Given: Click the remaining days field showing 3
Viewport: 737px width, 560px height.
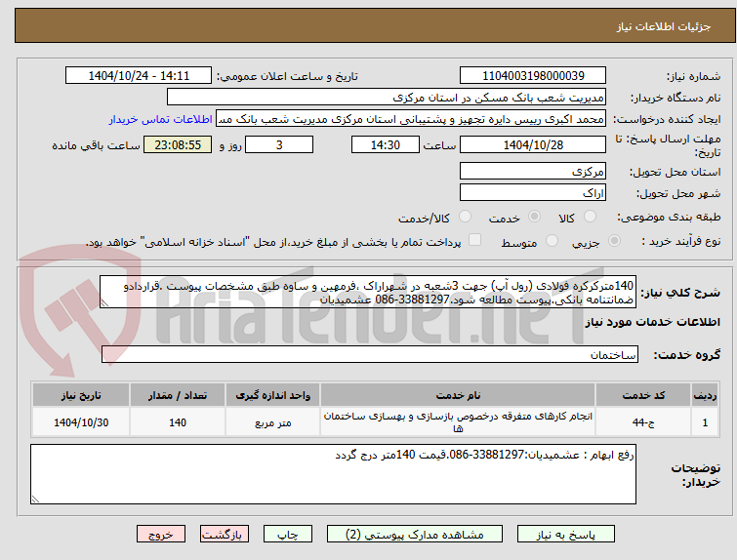Looking at the screenshot, I should tap(279, 144).
